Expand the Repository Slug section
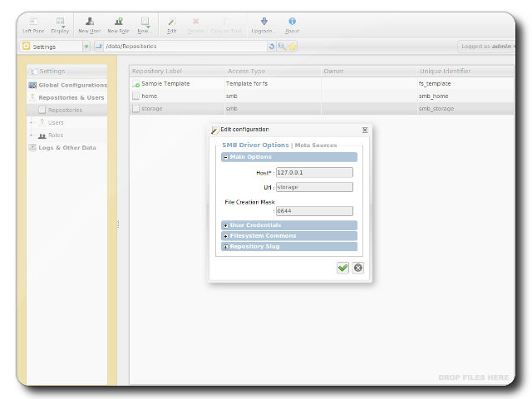Image resolution: width=532 pixels, height=399 pixels. (x=225, y=247)
